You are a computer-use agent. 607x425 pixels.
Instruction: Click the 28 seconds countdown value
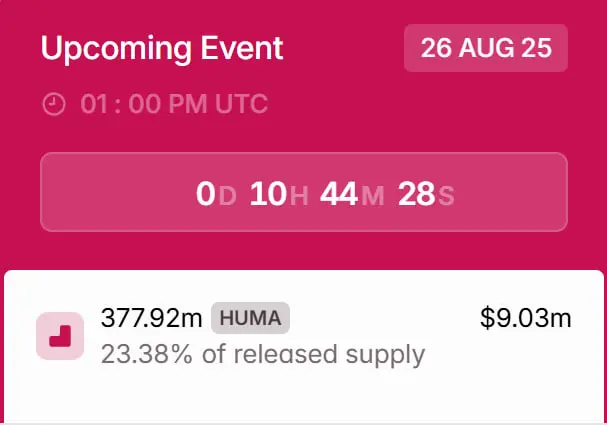point(417,194)
